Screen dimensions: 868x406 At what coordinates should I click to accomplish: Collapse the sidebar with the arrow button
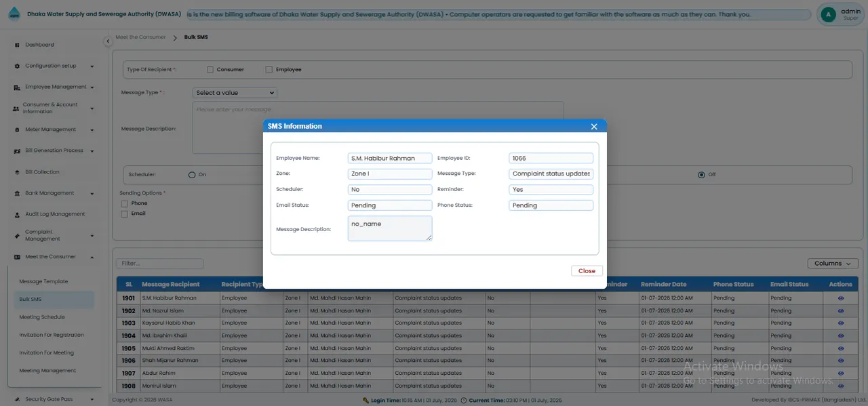click(108, 41)
